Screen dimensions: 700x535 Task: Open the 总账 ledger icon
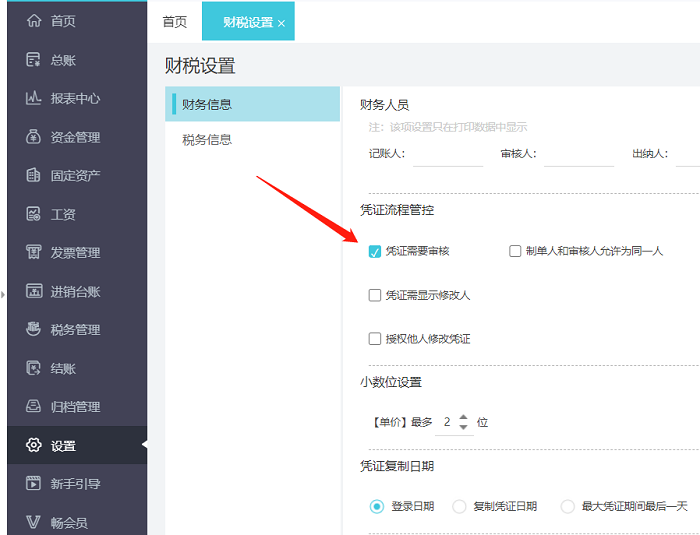[x=33, y=59]
